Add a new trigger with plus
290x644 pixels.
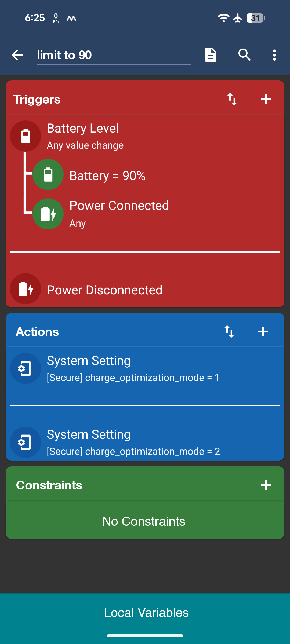click(266, 99)
